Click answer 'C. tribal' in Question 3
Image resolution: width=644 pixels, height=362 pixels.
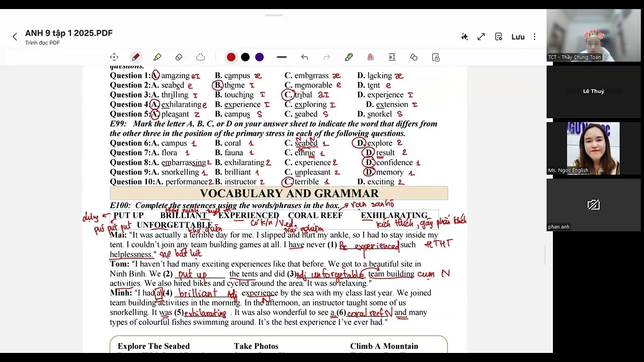click(298, 95)
